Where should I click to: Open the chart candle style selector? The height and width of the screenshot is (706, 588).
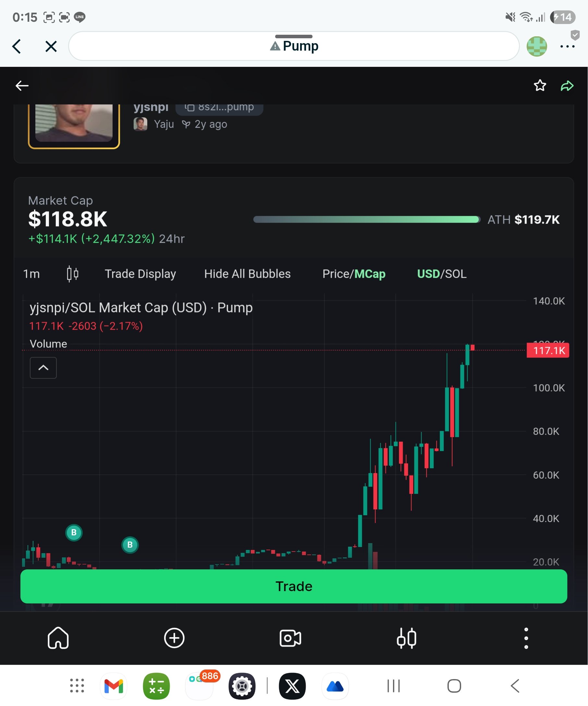point(72,274)
